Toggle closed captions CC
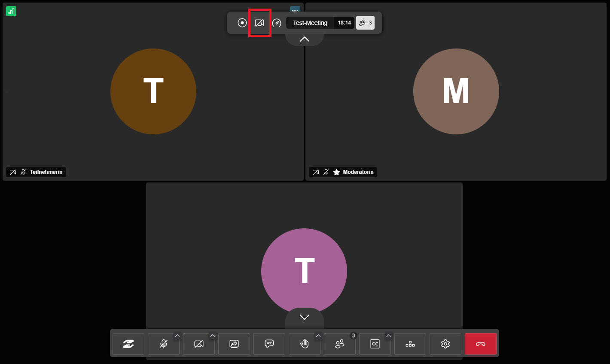The image size is (610, 364). (375, 344)
